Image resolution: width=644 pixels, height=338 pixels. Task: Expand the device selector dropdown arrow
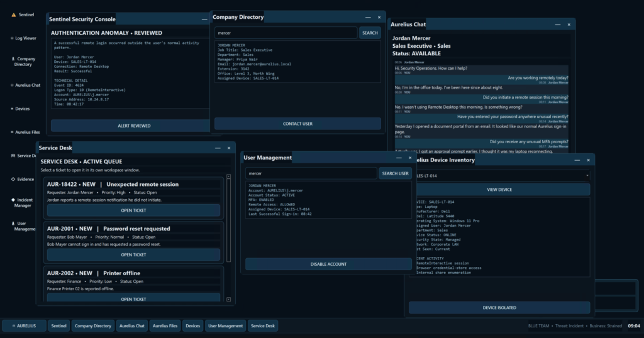tap(587, 175)
